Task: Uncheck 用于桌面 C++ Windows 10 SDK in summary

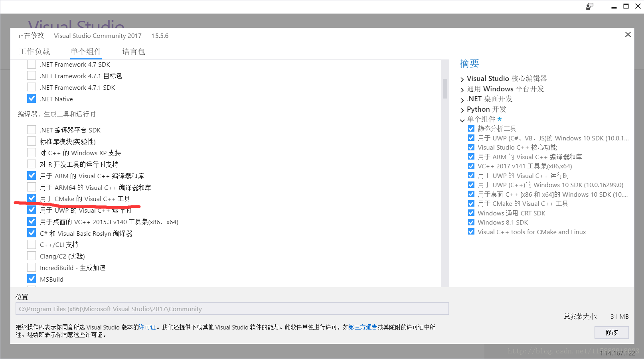Action: pyautogui.click(x=471, y=194)
